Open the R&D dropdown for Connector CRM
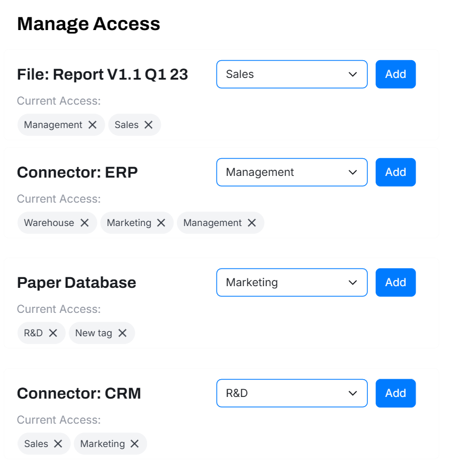Viewport: 473px width, 476px height. (x=292, y=394)
